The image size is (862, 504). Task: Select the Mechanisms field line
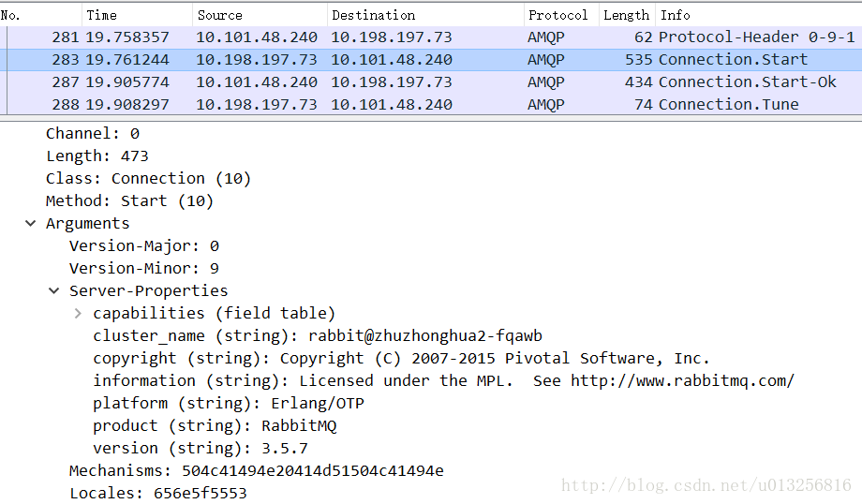pos(256,470)
